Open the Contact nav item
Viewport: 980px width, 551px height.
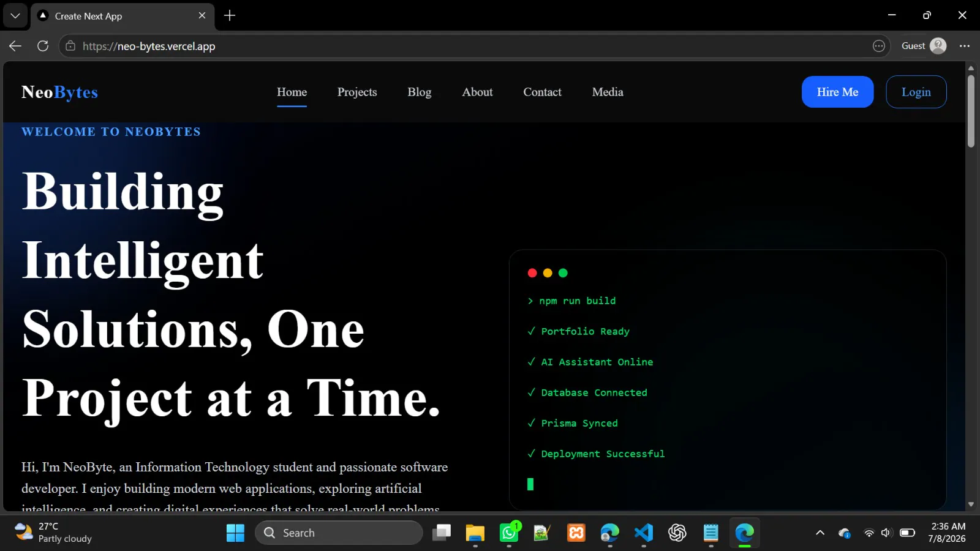coord(542,92)
